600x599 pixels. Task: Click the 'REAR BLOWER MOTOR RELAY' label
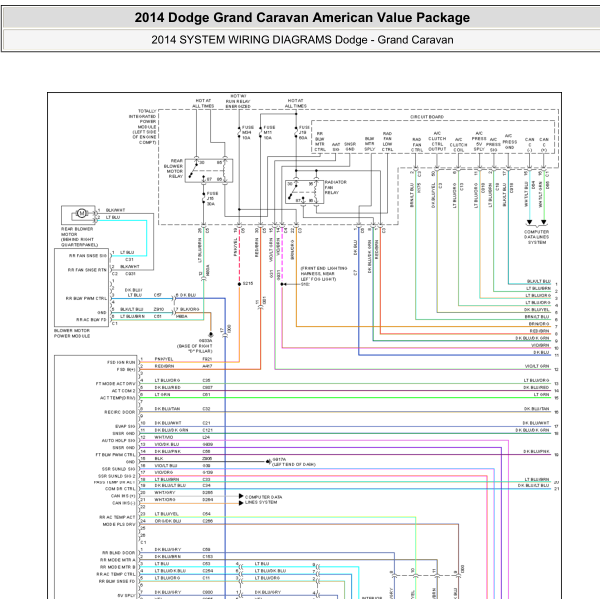click(x=173, y=169)
